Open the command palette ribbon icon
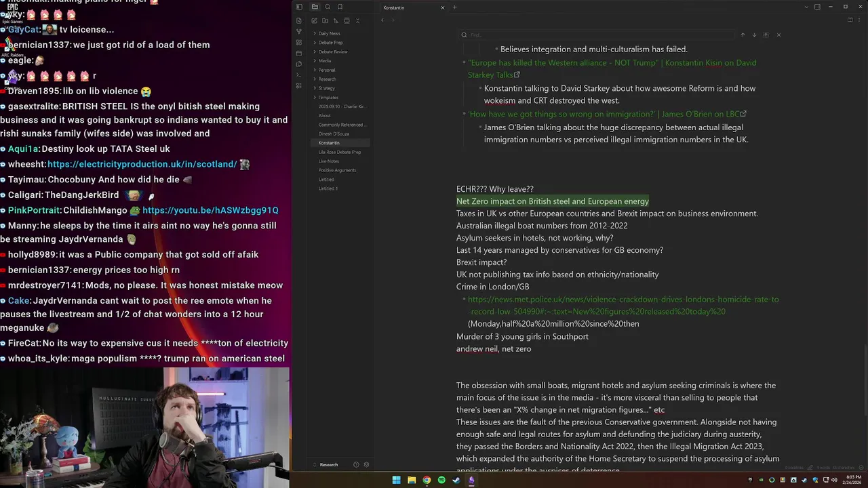Viewport: 868px width, 488px height. (299, 75)
